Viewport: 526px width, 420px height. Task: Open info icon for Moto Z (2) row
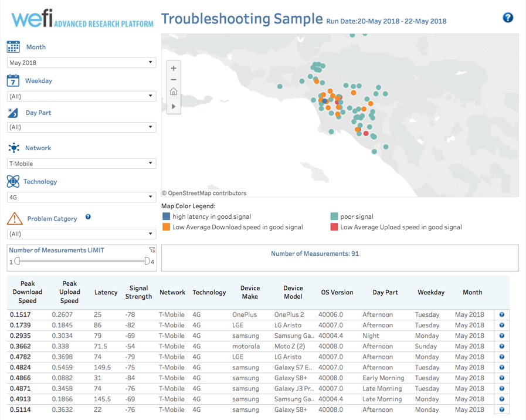[502, 346]
